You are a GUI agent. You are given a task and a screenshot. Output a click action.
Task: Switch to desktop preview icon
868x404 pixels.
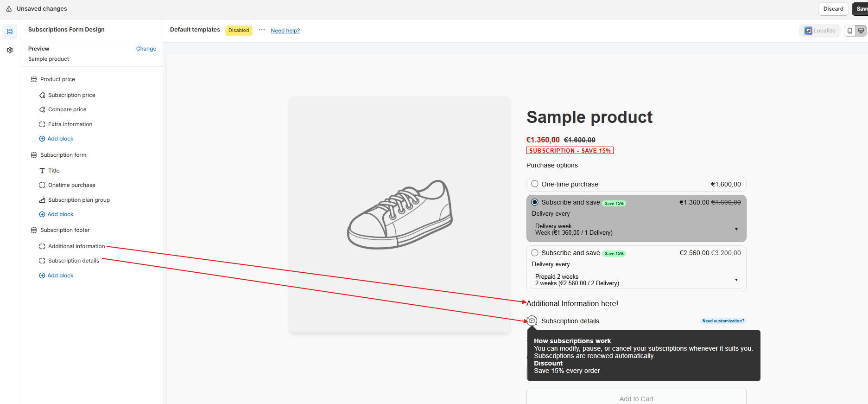pyautogui.click(x=861, y=31)
